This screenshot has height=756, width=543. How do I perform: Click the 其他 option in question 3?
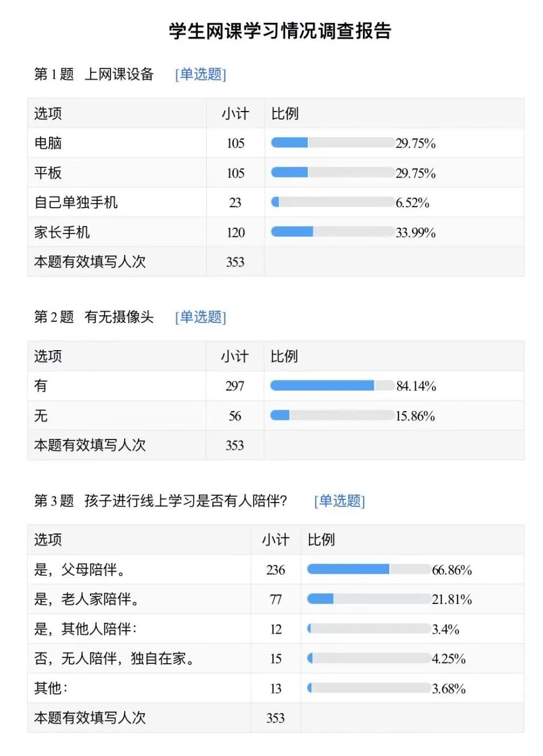click(51, 688)
